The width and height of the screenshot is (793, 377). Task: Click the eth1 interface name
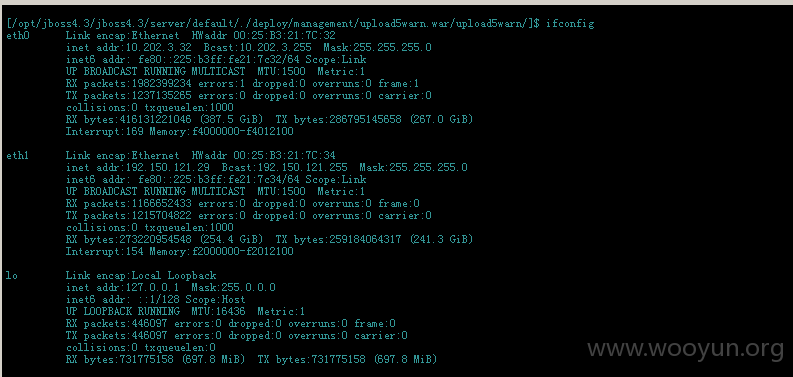[18, 155]
